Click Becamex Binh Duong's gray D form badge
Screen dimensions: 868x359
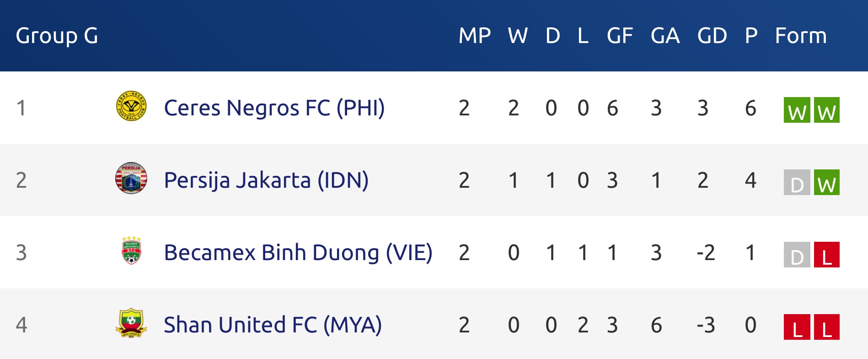[797, 255]
